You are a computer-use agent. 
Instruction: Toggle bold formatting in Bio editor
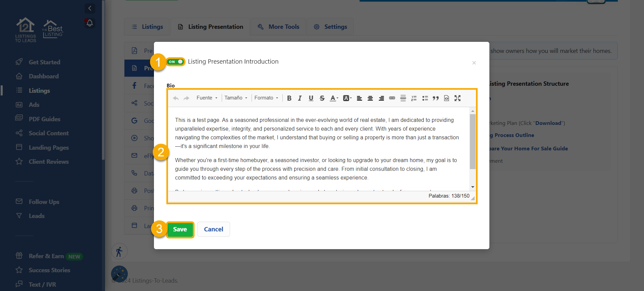coord(289,98)
